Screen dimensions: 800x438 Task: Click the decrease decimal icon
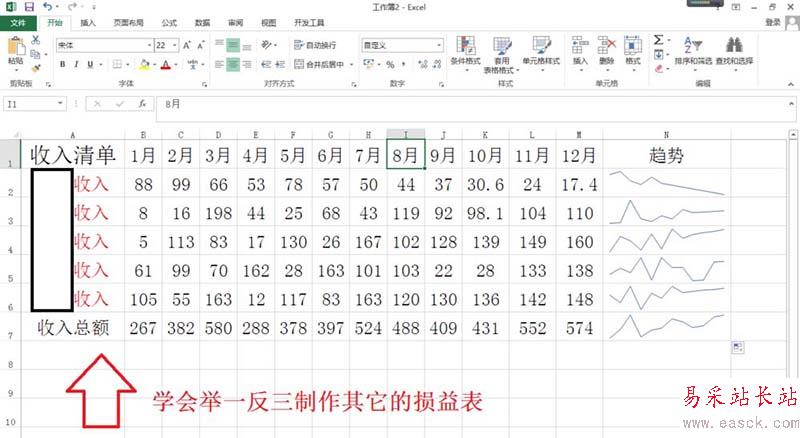(x=437, y=64)
